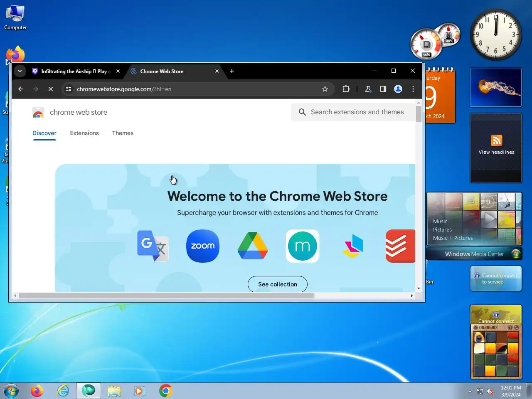Open the Zoom extension icon

coord(203,246)
